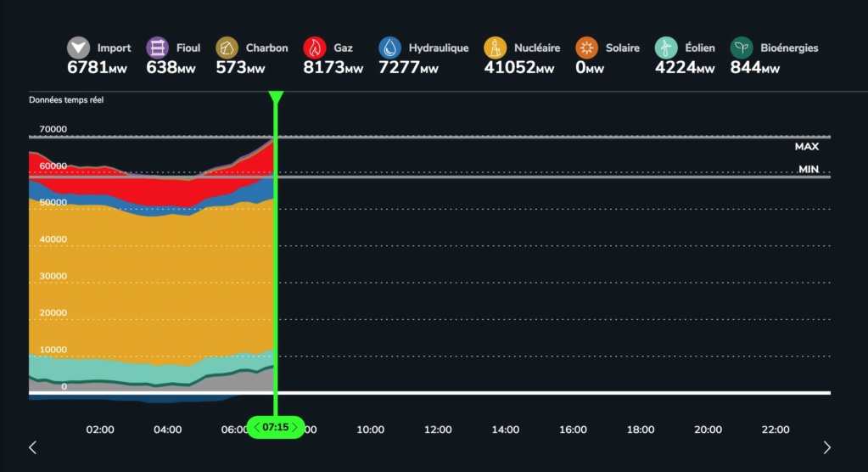Click the 7277MW Hydraulique value
This screenshot has width=868, height=472.
point(408,68)
